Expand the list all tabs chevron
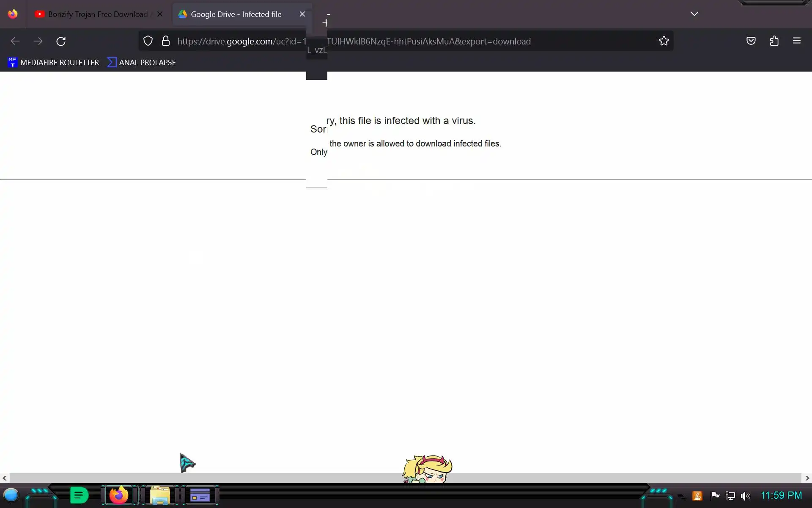812x508 pixels. [x=694, y=14]
